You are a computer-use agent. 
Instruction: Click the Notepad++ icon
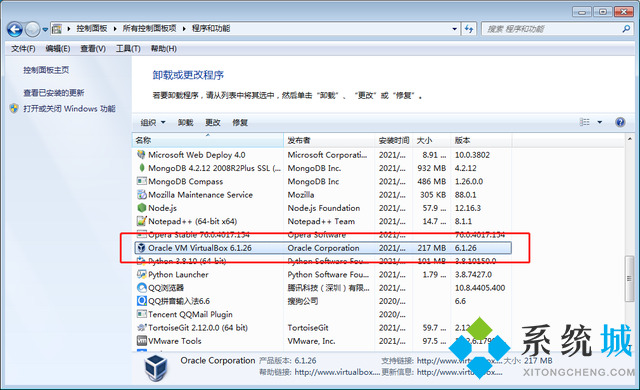tap(141, 221)
